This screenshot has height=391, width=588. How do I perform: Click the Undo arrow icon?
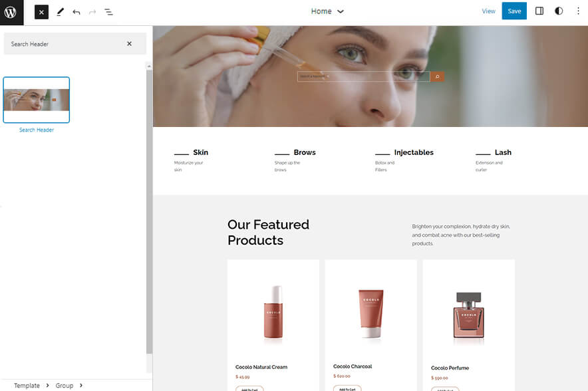76,11
